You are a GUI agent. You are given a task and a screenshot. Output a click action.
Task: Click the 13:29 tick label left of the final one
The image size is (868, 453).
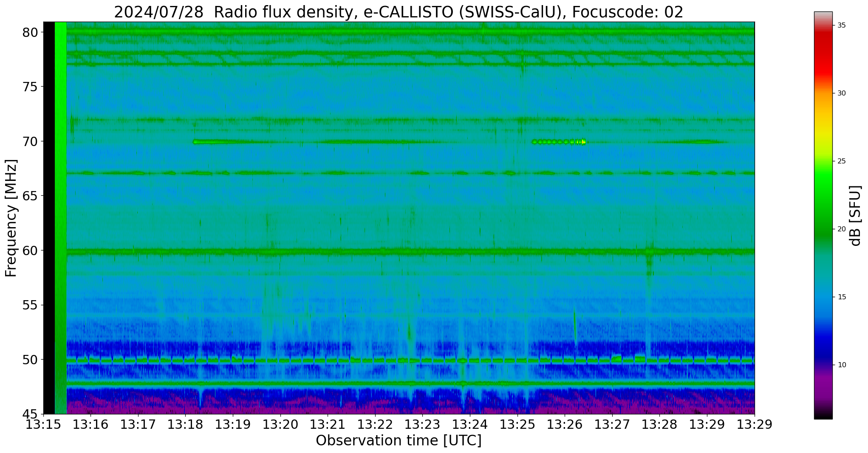pyautogui.click(x=707, y=425)
